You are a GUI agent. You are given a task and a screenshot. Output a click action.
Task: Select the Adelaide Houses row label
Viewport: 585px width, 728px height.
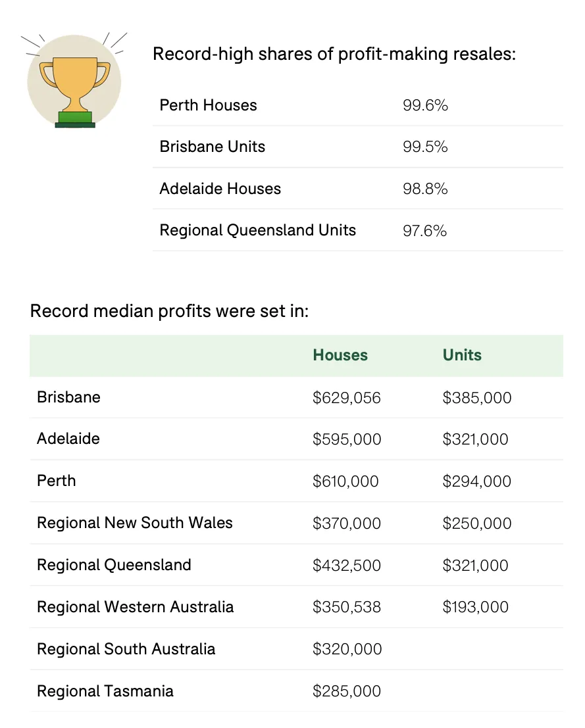click(220, 189)
